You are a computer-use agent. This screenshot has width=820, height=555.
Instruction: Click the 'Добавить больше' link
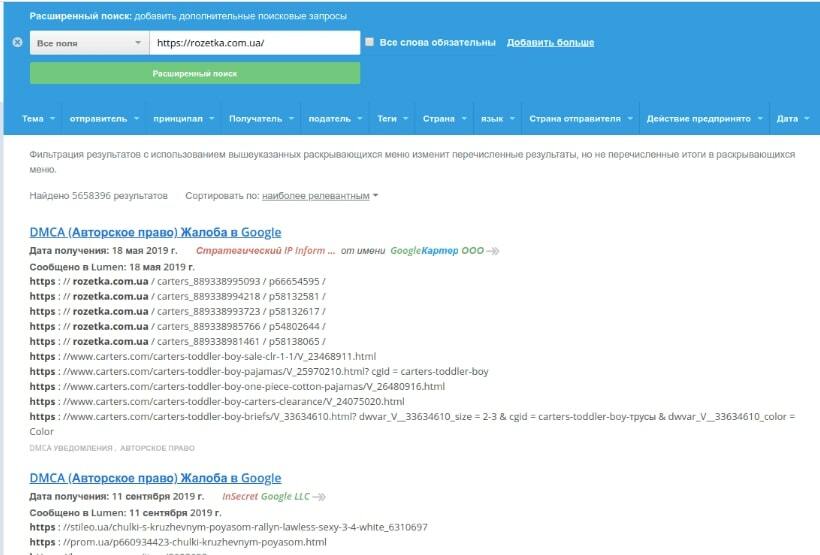click(550, 42)
